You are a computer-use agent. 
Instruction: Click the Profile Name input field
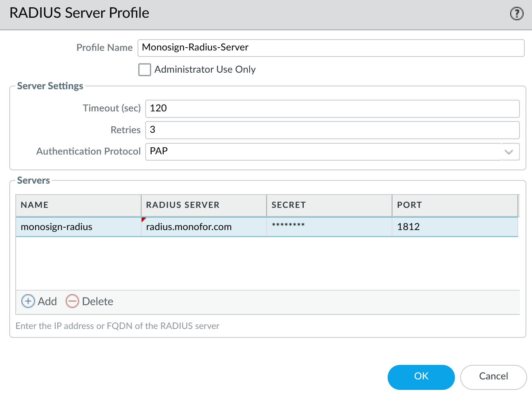click(x=331, y=48)
